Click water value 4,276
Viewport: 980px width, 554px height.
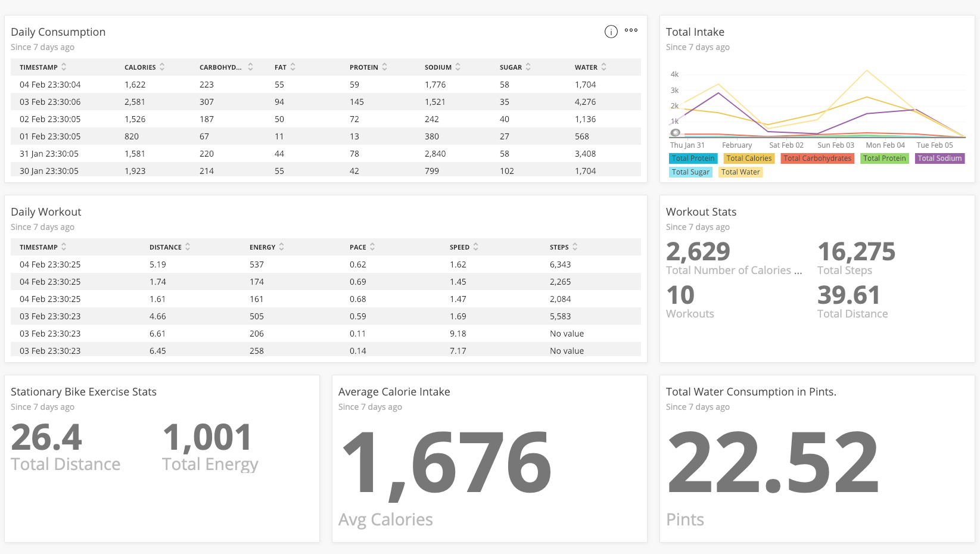click(586, 102)
